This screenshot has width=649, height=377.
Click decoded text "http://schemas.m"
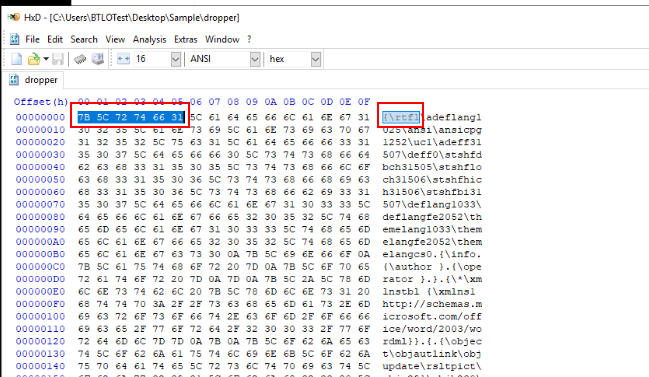click(x=432, y=304)
